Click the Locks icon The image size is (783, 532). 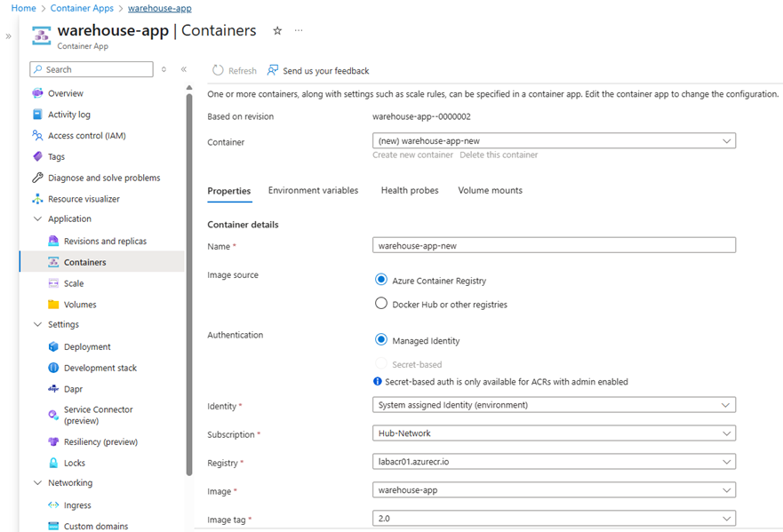pyautogui.click(x=53, y=463)
